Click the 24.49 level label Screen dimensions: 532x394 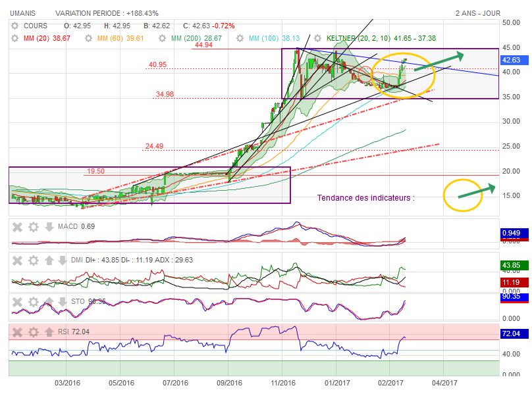pyautogui.click(x=154, y=146)
